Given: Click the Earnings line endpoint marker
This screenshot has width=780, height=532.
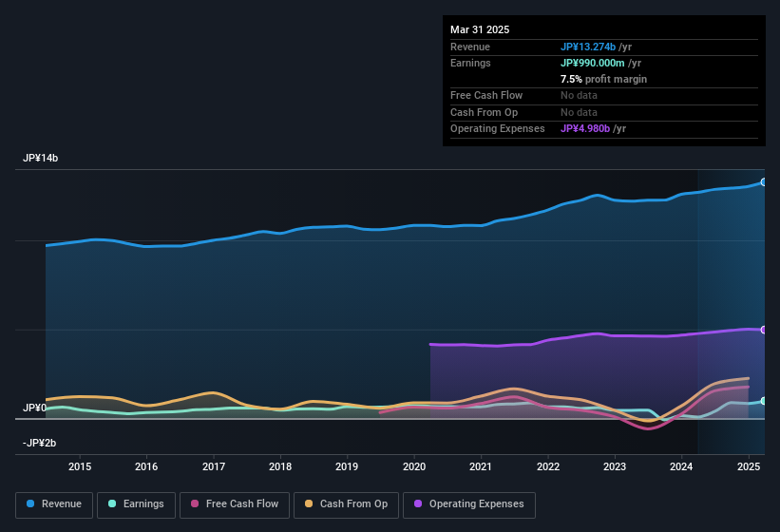Looking at the screenshot, I should (764, 401).
